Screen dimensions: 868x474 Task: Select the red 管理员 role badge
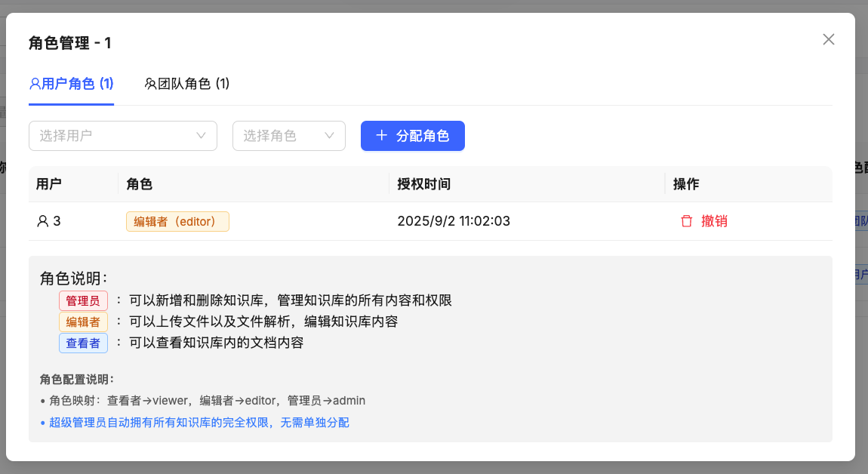(83, 300)
